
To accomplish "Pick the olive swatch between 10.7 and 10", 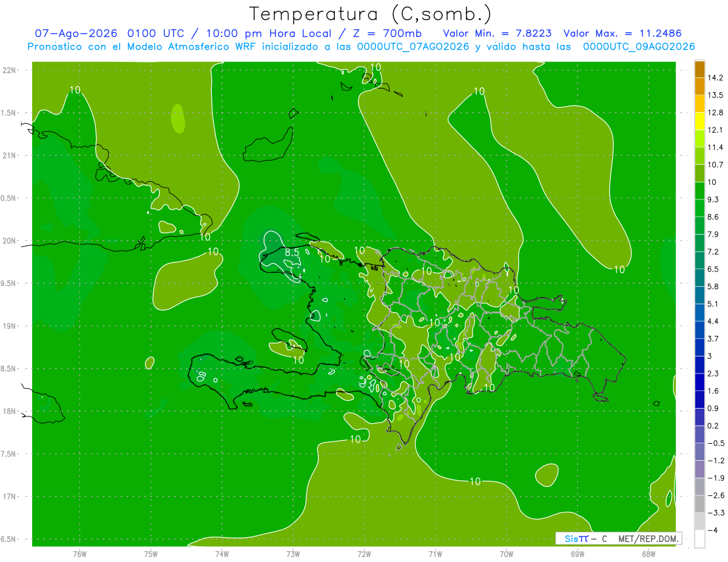I will (699, 173).
